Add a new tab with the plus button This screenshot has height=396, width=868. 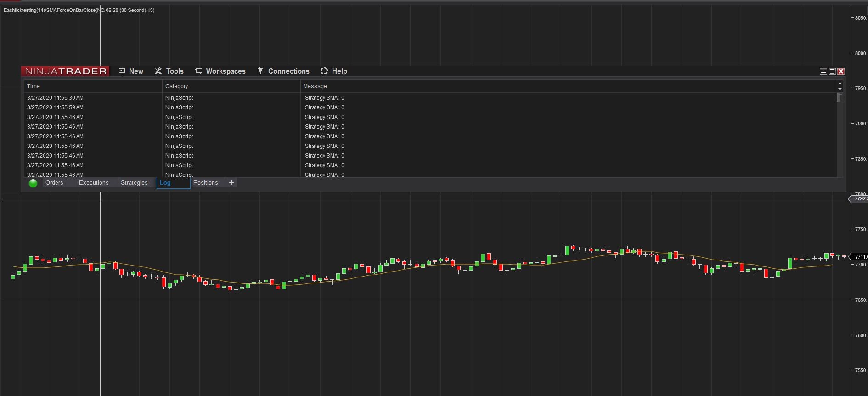231,183
